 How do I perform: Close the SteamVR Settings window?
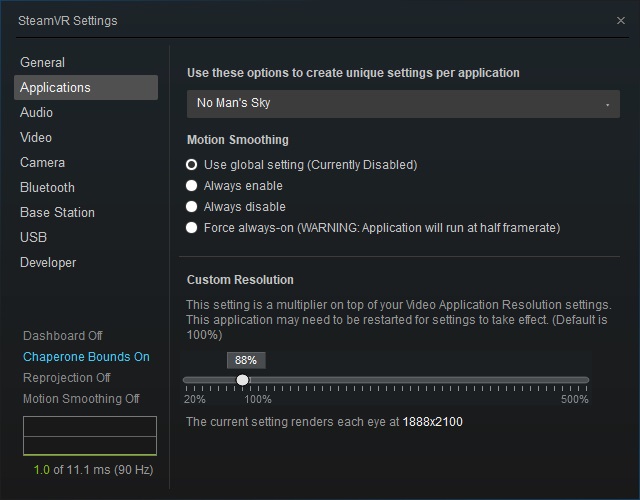(x=621, y=20)
